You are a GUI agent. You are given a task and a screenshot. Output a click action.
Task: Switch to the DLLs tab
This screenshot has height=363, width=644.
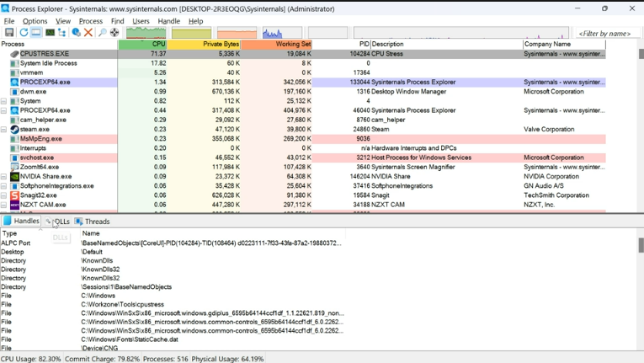tap(57, 222)
